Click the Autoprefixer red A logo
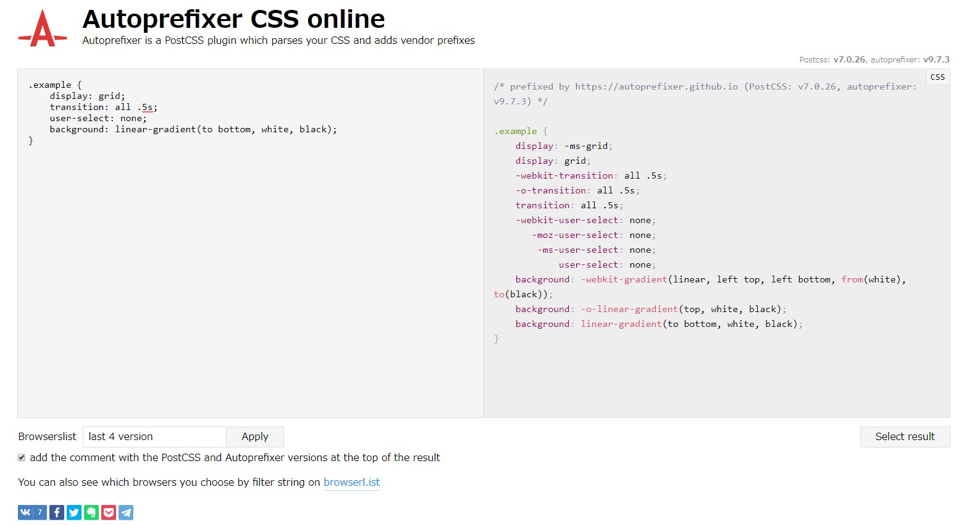The image size is (980, 526). [x=43, y=28]
